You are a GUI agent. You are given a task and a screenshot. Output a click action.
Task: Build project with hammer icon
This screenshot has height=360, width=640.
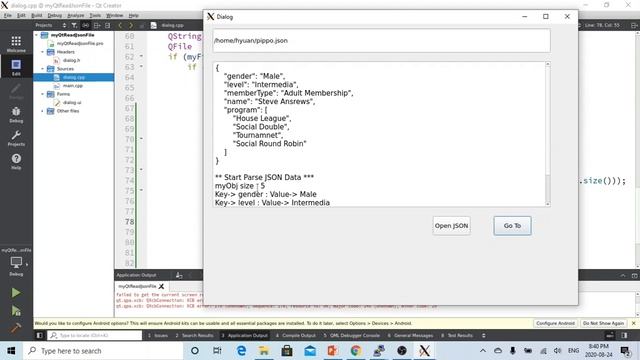pyautogui.click(x=16, y=328)
